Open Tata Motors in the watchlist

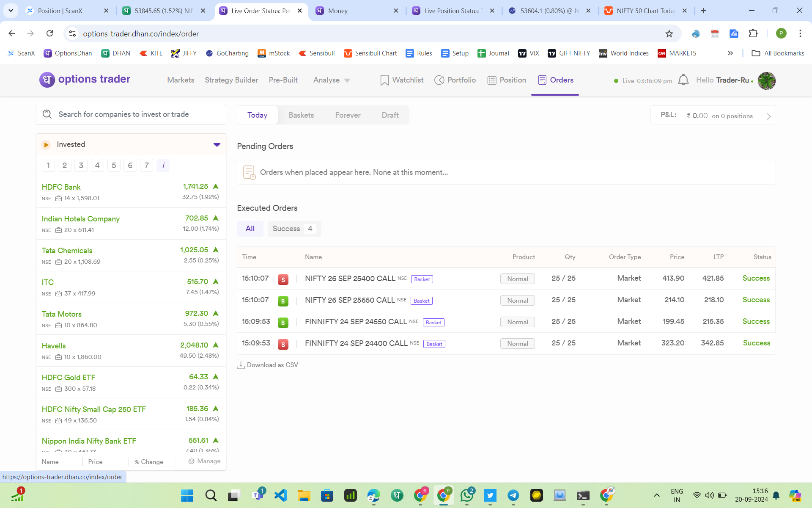click(x=131, y=319)
